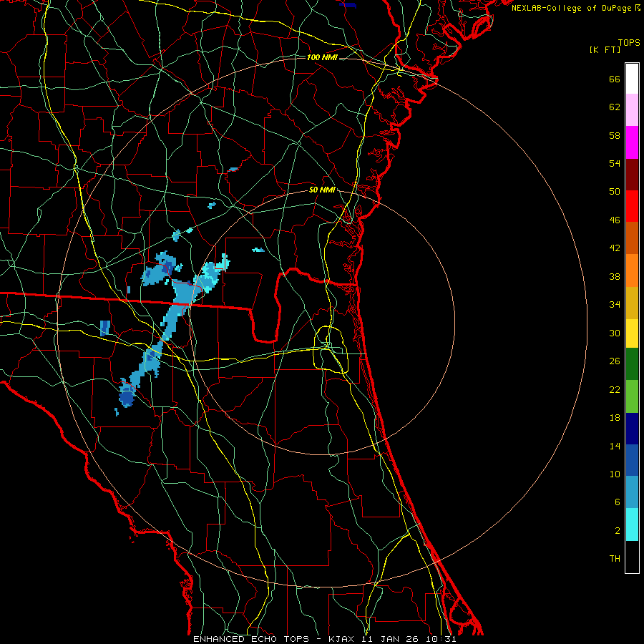644x644 pixels.
Task: Click the legend value '30'
Action: pos(615,333)
